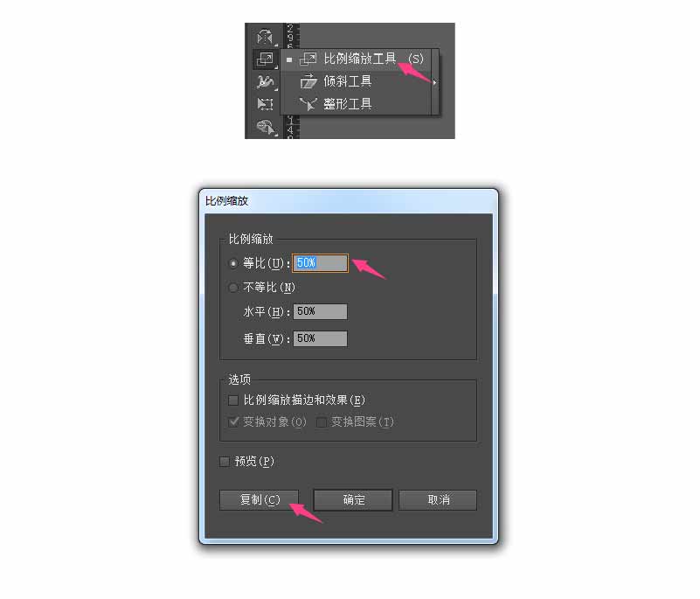The width and height of the screenshot is (700, 599).
Task: Select the Reflect tool in toolbar
Action: point(265,37)
